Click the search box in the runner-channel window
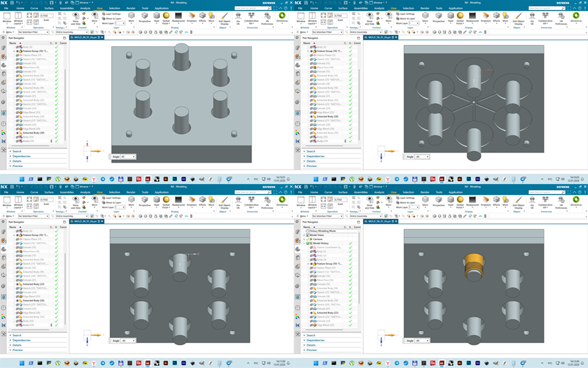This screenshot has width=588, height=368. [x=546, y=8]
